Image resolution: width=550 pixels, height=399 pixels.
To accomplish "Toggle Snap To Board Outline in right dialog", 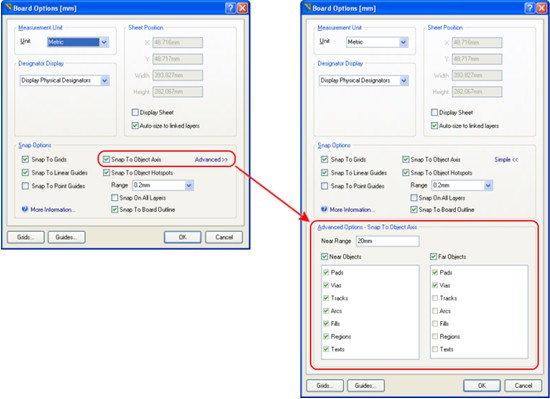I will [x=414, y=209].
